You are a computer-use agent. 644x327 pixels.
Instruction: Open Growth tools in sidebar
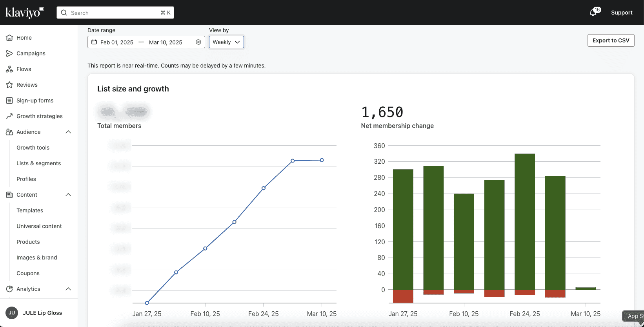pos(33,148)
